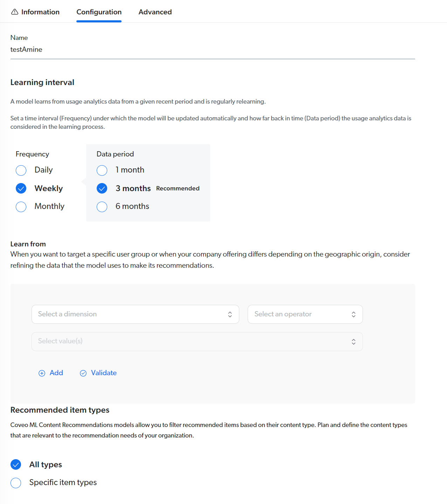Select 1 month data period
This screenshot has height=504, width=447.
[x=102, y=170]
